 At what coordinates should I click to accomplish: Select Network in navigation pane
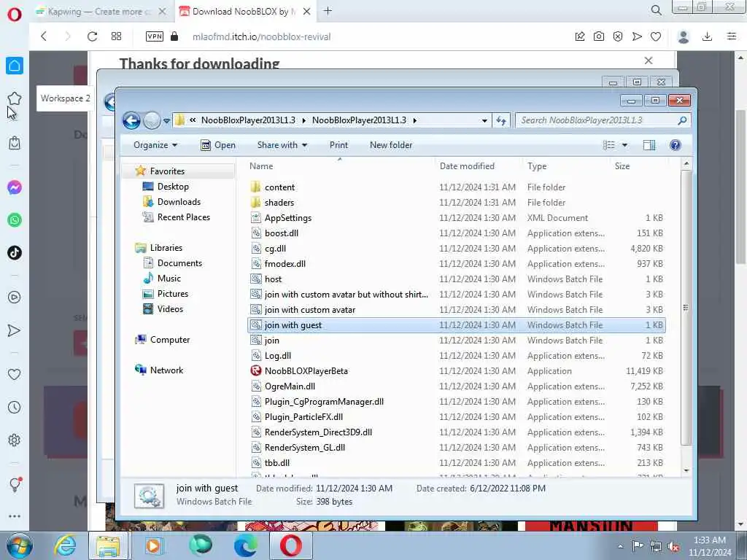coord(159,370)
